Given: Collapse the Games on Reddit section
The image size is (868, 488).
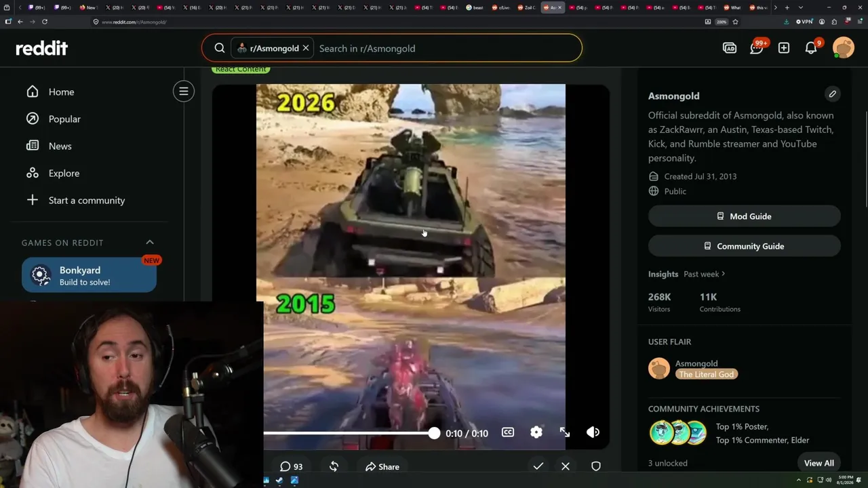Looking at the screenshot, I should coord(150,243).
